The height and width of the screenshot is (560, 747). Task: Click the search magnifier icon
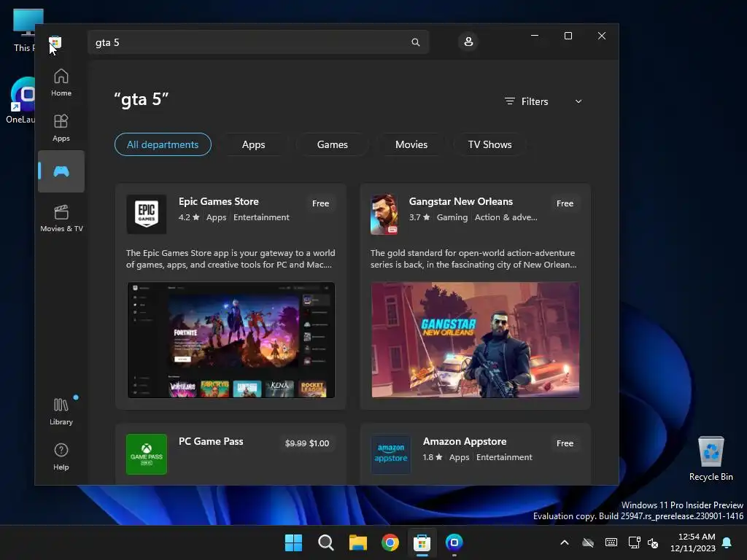coord(415,42)
